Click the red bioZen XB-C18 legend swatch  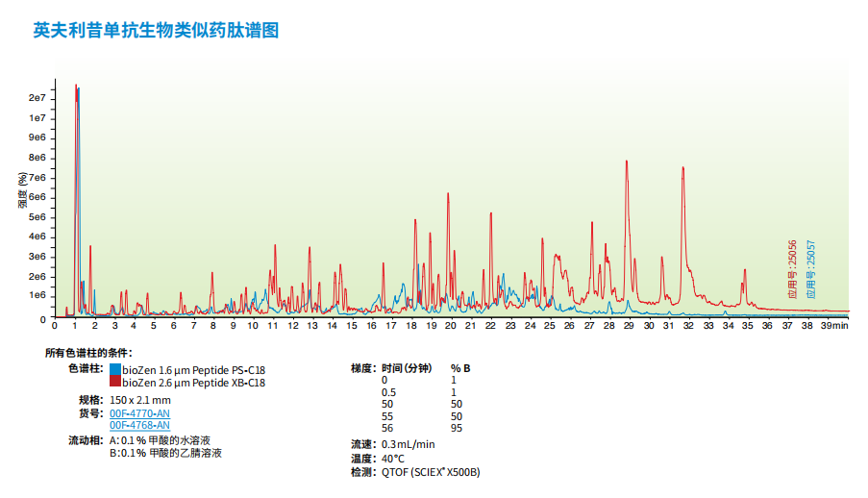click(x=115, y=383)
